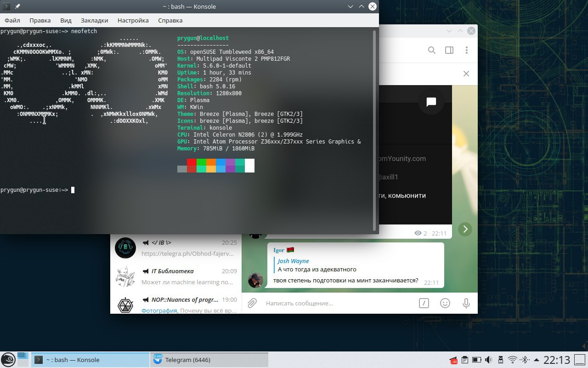Click the Написать сообщение message field

pyautogui.click(x=338, y=303)
